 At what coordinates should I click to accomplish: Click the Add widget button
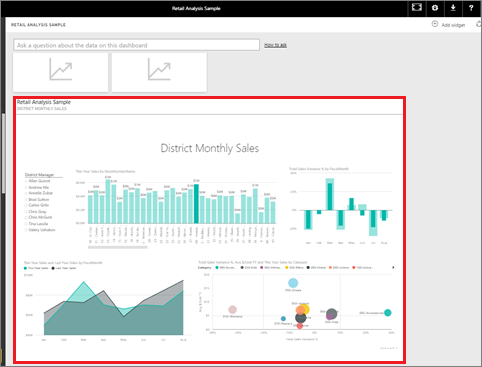[x=449, y=24]
